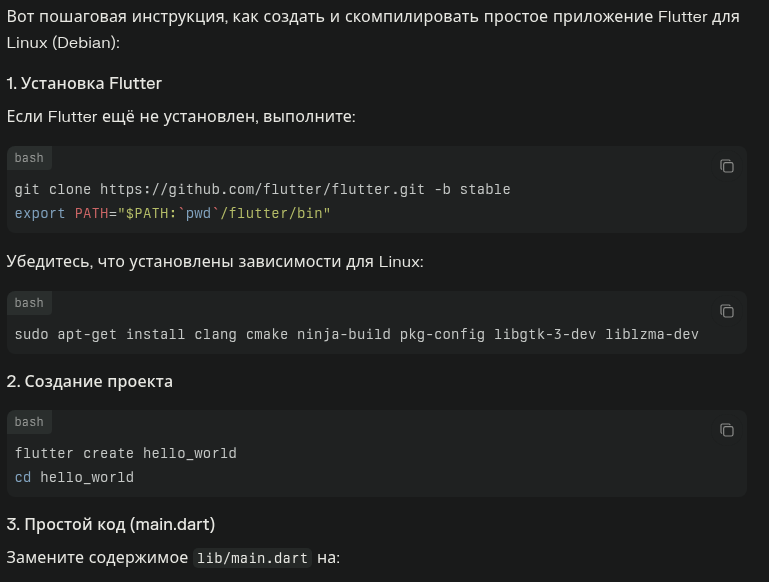Copy the git clone code block

[x=727, y=166]
